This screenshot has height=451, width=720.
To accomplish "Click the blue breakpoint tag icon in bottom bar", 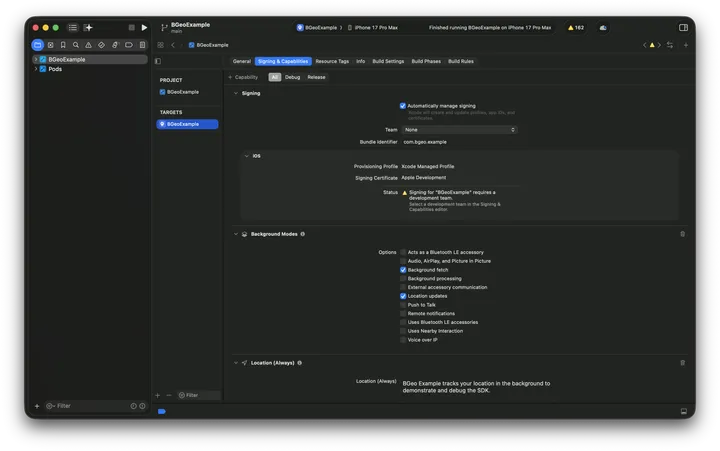I will click(162, 412).
